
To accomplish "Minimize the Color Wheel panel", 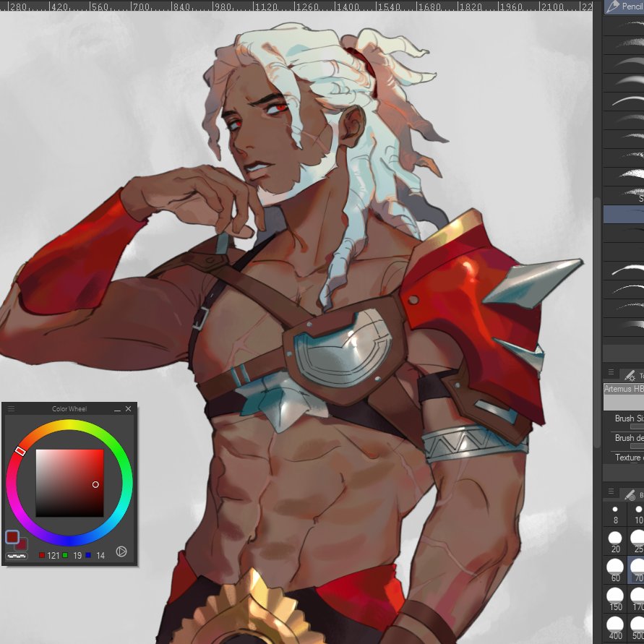I will 118,409.
